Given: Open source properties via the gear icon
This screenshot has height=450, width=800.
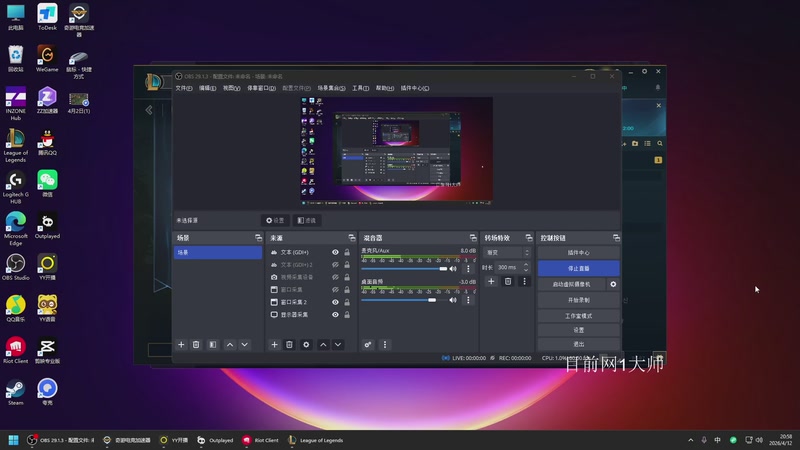Looking at the screenshot, I should pos(306,344).
